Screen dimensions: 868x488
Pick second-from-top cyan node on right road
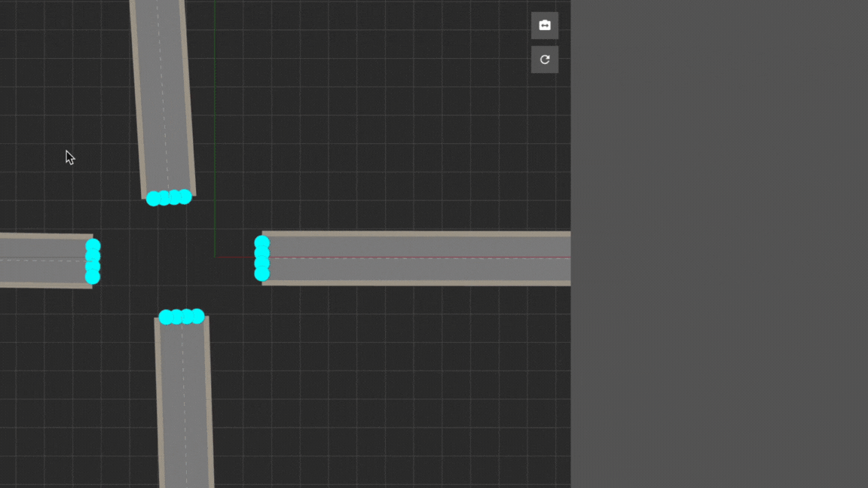261,253
